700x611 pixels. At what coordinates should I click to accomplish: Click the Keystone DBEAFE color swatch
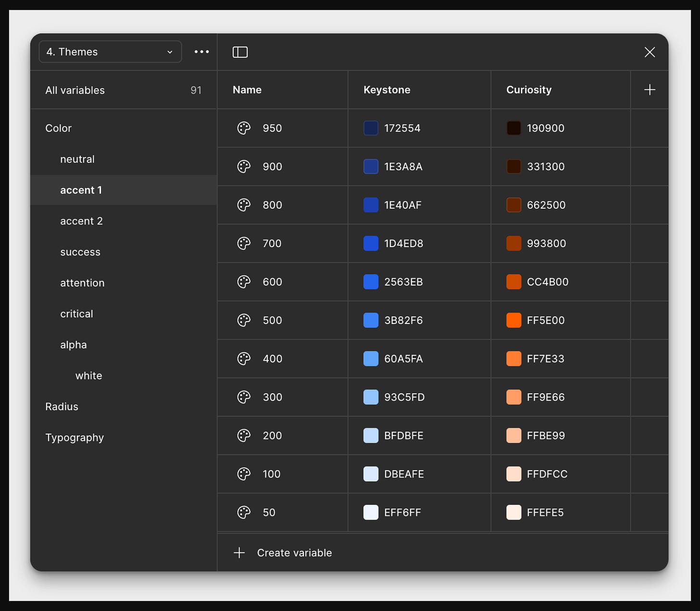(x=371, y=474)
